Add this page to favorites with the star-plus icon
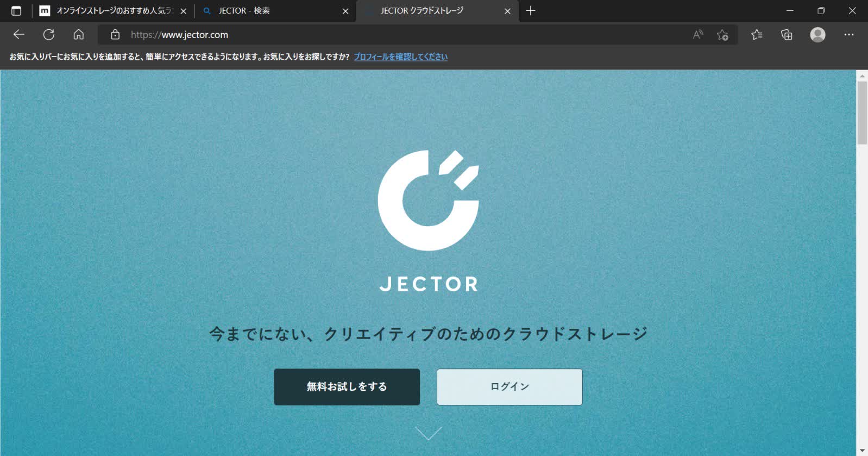The width and height of the screenshot is (868, 456). pos(722,35)
